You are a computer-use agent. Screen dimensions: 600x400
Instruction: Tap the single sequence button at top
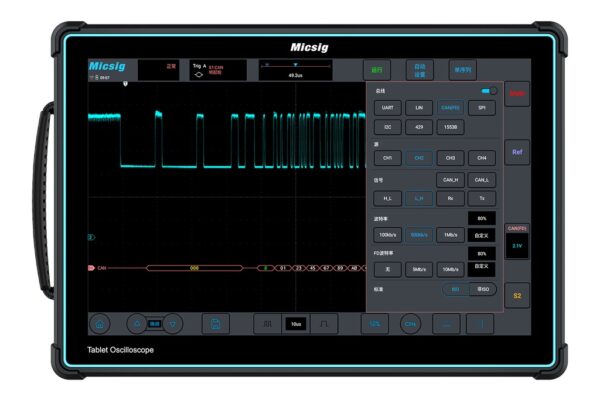coord(463,70)
